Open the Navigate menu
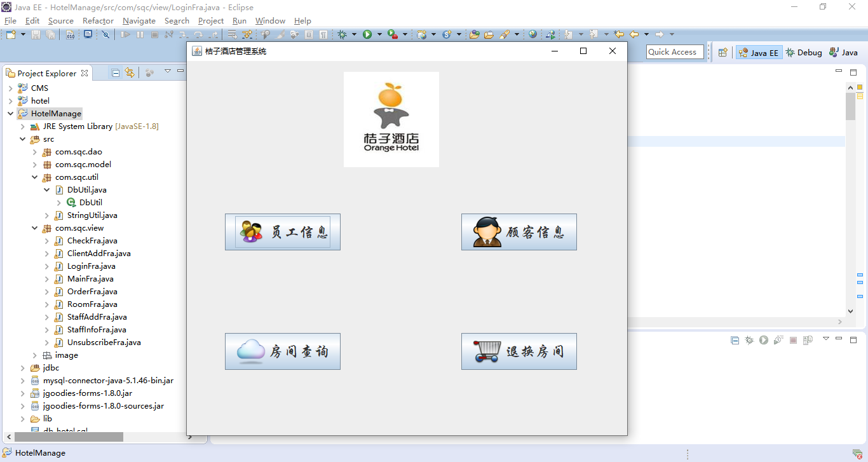868x462 pixels. coord(139,21)
